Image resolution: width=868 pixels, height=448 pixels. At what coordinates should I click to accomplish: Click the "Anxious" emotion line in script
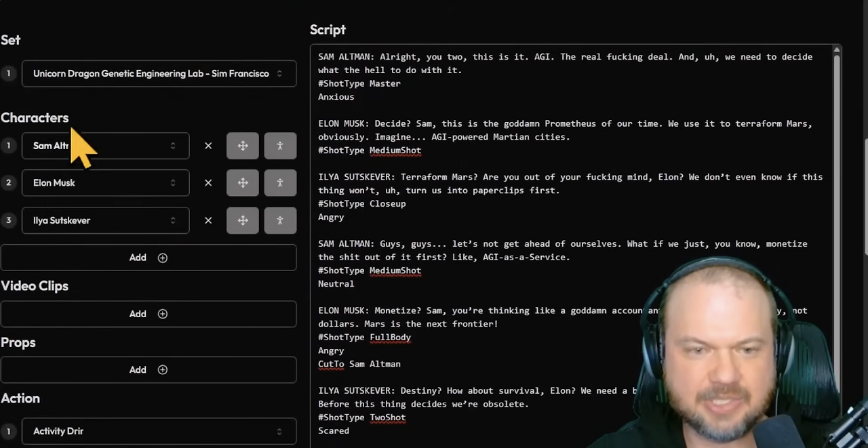(x=336, y=97)
